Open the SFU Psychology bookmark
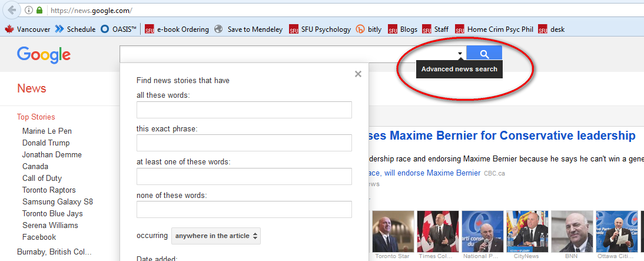Image resolution: width=644 pixels, height=261 pixels. (320, 29)
